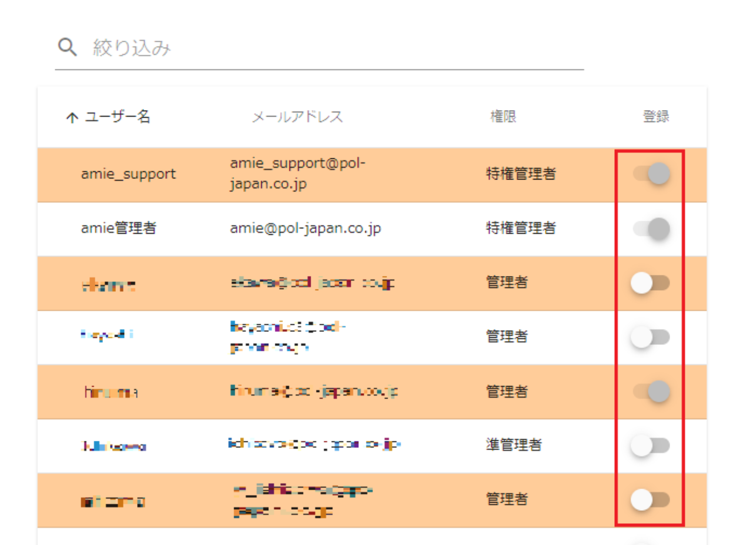Click 特権管理者 role in amie_support row
This screenshot has width=756, height=545.
[521, 174]
